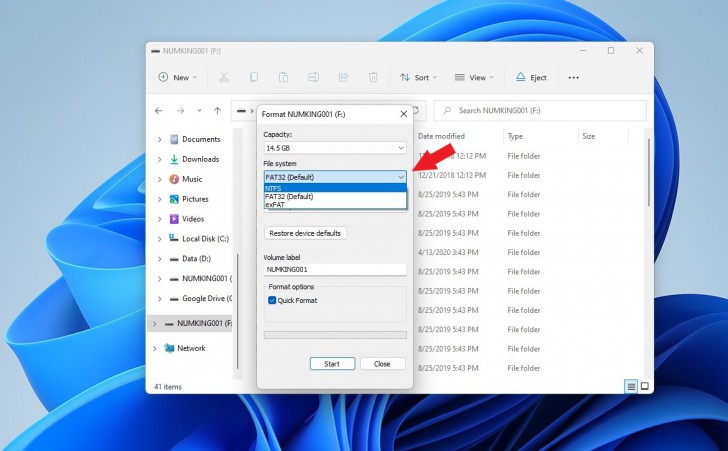Open the View dropdown
This screenshot has width=728, height=451.
tap(474, 78)
